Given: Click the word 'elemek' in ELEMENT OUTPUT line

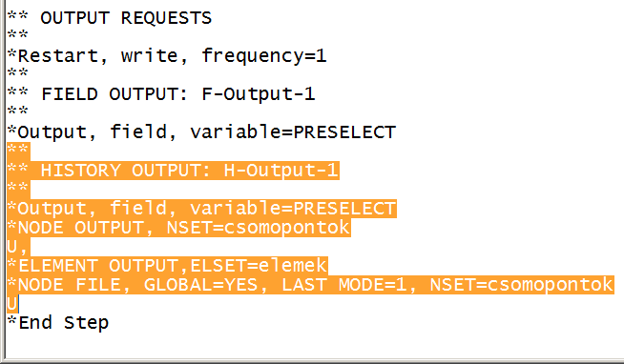Looking at the screenshot, I should pyautogui.click(x=293, y=266).
